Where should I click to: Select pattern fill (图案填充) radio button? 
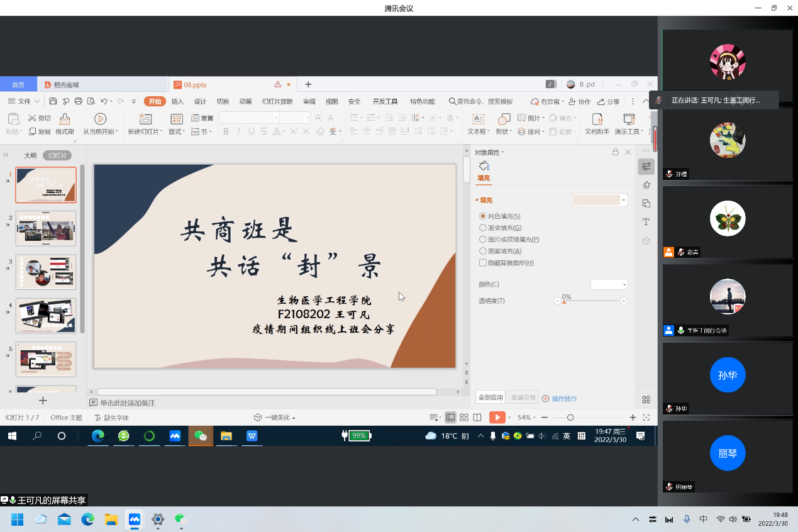(x=483, y=251)
